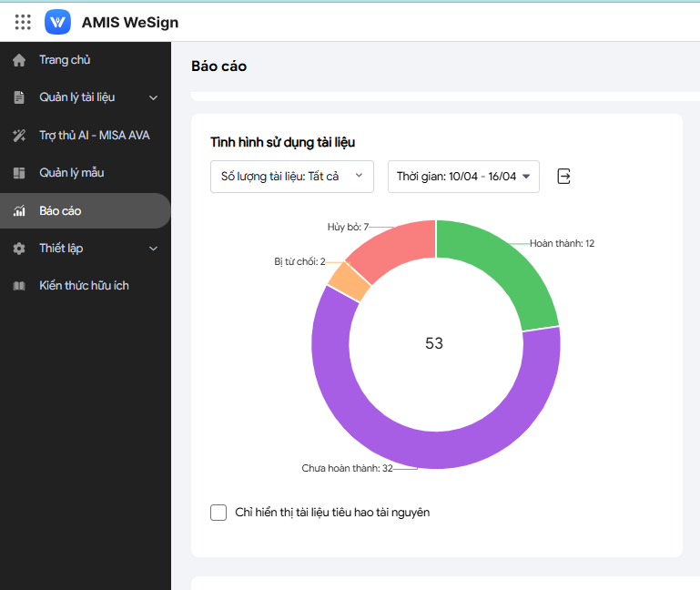Screen dimensions: 700x590
Task: Open the Kiến thức hữu ích menu item
Action: pyautogui.click(x=84, y=286)
